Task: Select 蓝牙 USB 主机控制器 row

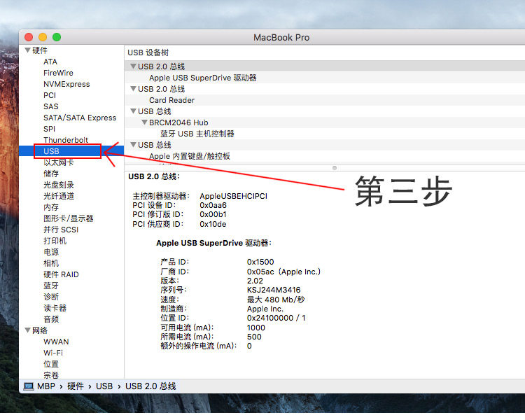Action: [197, 134]
